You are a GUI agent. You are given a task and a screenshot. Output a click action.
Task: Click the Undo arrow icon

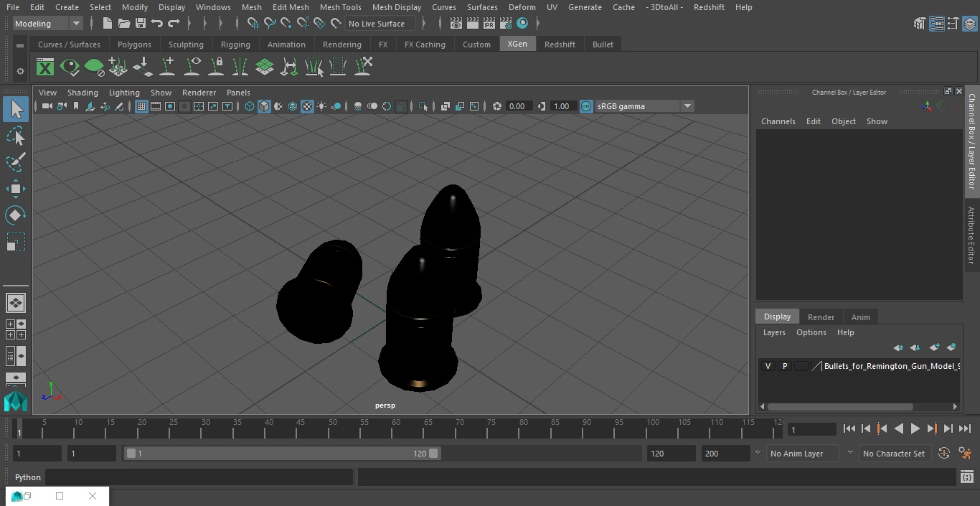[157, 24]
